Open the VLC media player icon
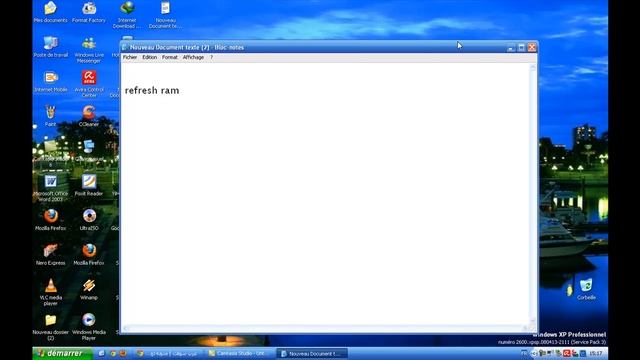Viewport: 640px width, 360px height. click(x=51, y=292)
